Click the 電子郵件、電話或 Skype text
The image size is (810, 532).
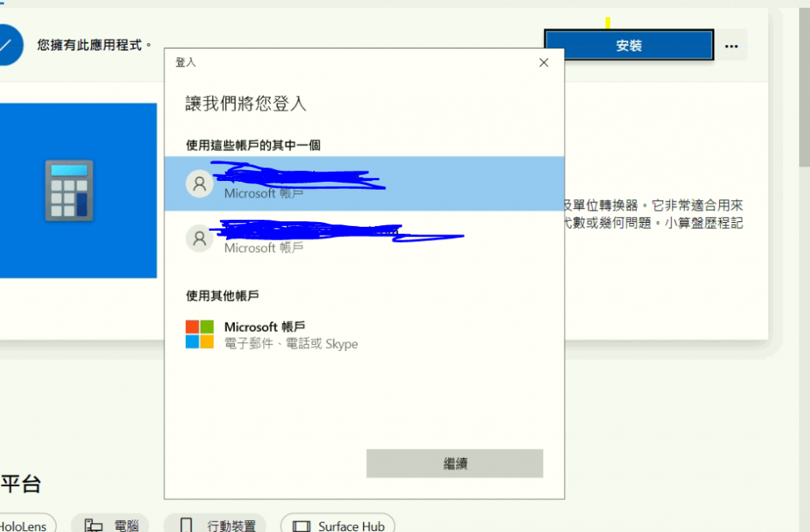(291, 344)
